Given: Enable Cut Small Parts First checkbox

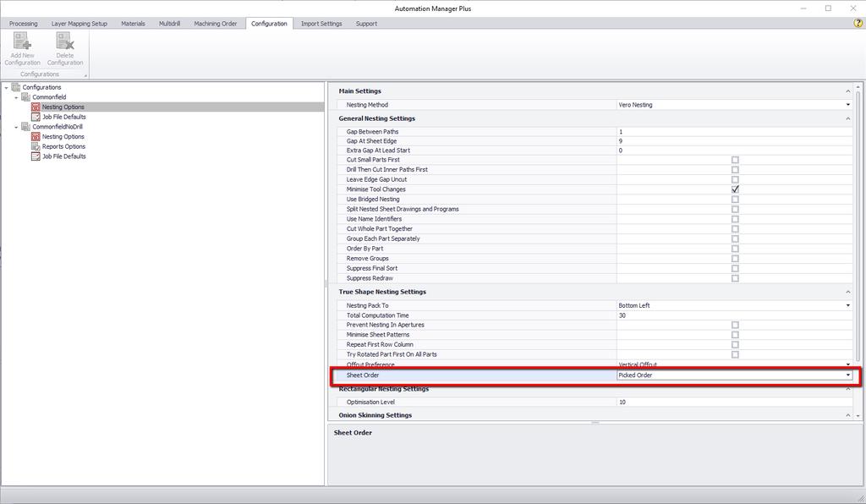Looking at the screenshot, I should (735, 160).
